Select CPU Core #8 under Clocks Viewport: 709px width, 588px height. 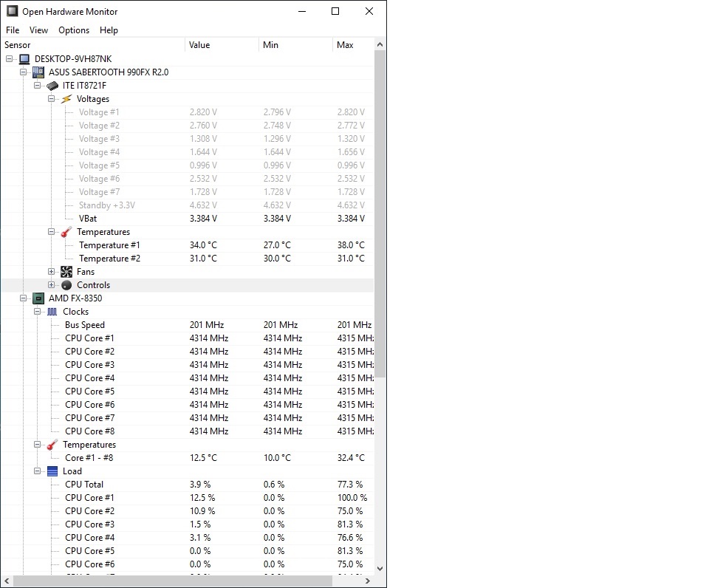point(187,431)
